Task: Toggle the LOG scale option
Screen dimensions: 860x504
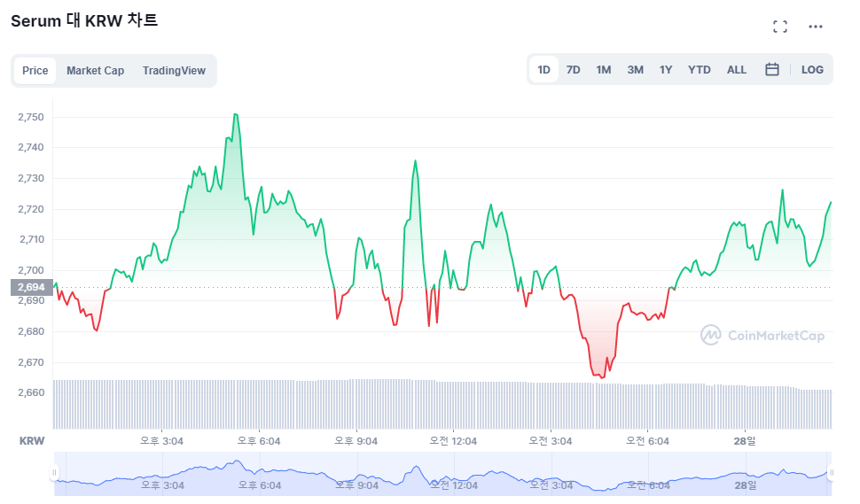Action: pos(812,70)
